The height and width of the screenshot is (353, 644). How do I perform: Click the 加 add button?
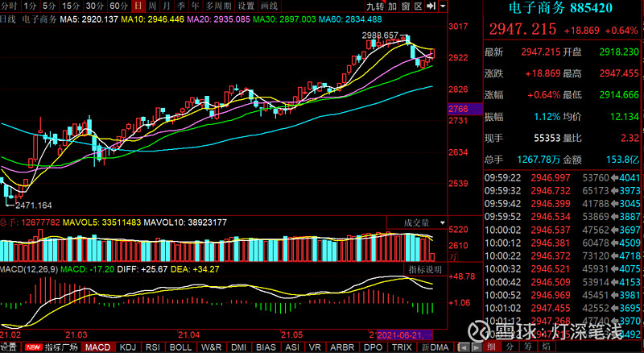point(393,6)
